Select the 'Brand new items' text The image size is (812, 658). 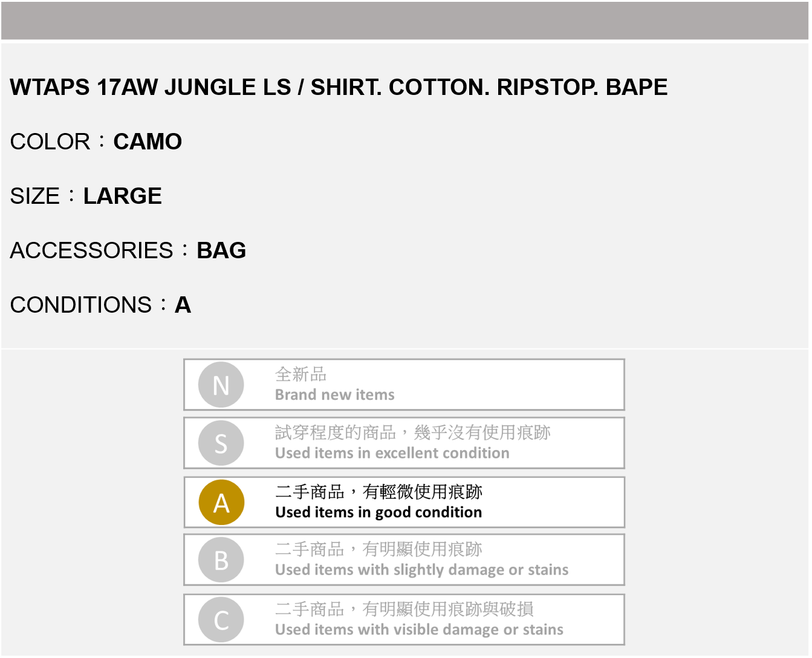click(334, 395)
